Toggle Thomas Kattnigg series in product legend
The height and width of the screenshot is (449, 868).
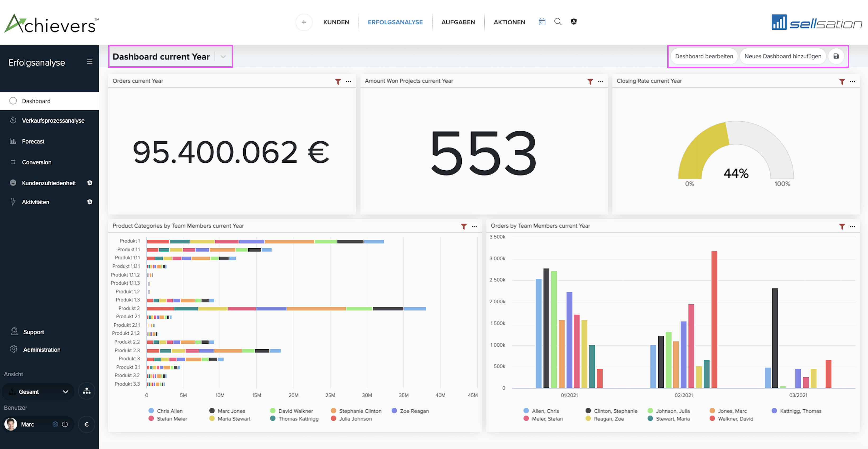click(x=294, y=419)
